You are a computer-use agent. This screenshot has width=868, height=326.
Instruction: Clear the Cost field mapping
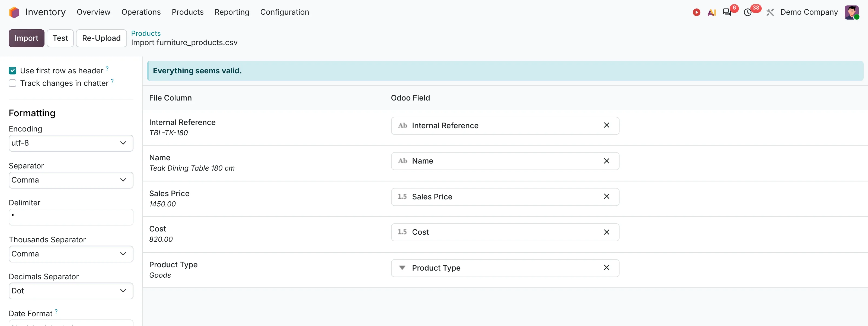coord(606,232)
